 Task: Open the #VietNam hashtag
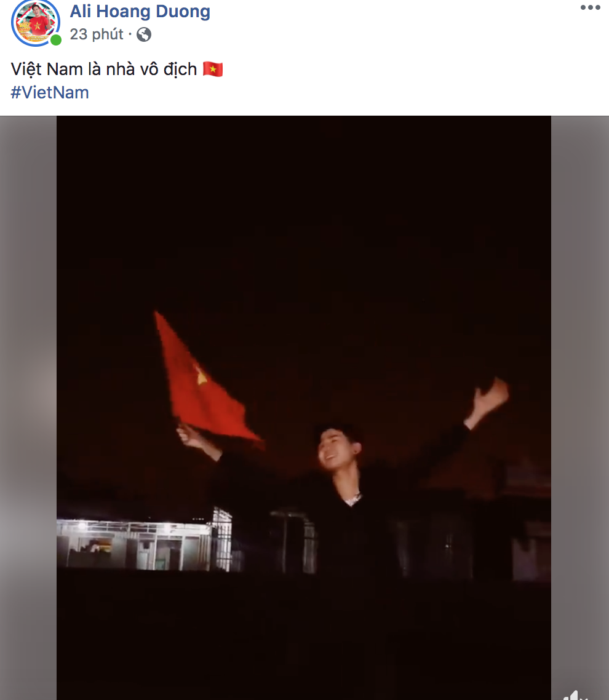tap(50, 92)
